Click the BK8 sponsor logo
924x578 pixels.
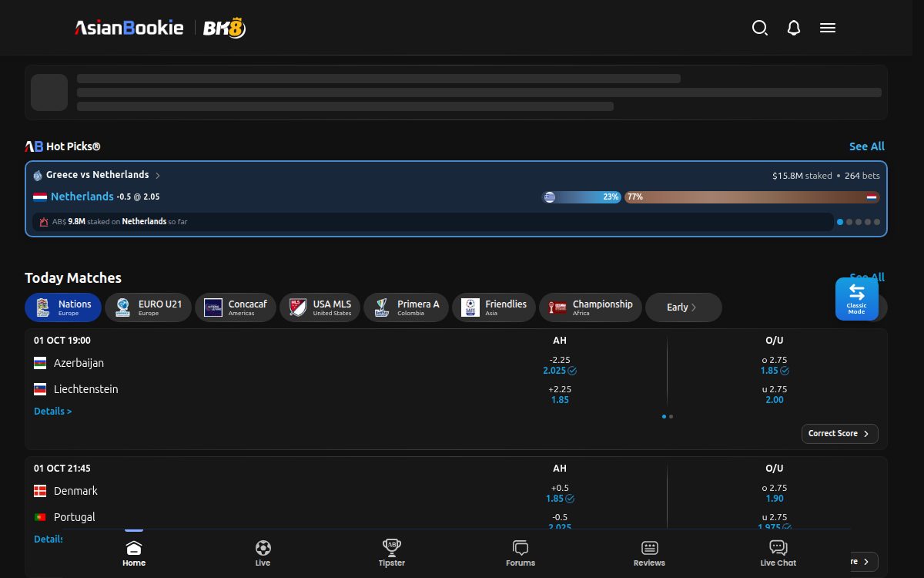[224, 29]
